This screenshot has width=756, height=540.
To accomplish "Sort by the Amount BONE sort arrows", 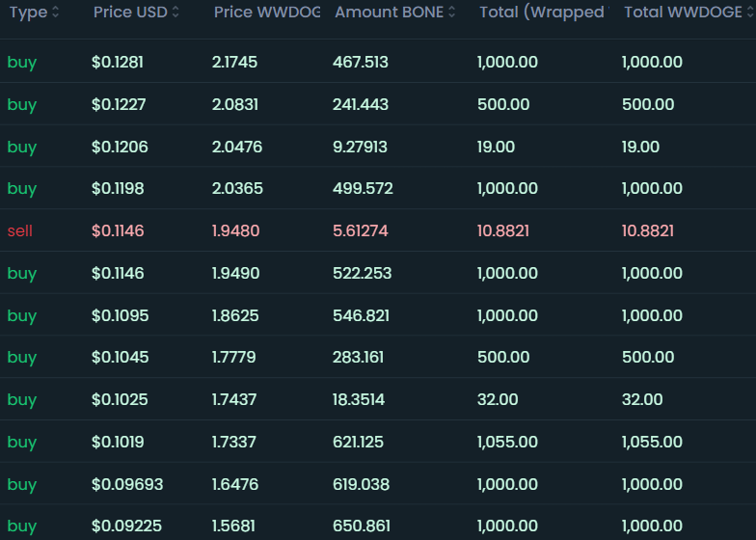I will [x=451, y=12].
